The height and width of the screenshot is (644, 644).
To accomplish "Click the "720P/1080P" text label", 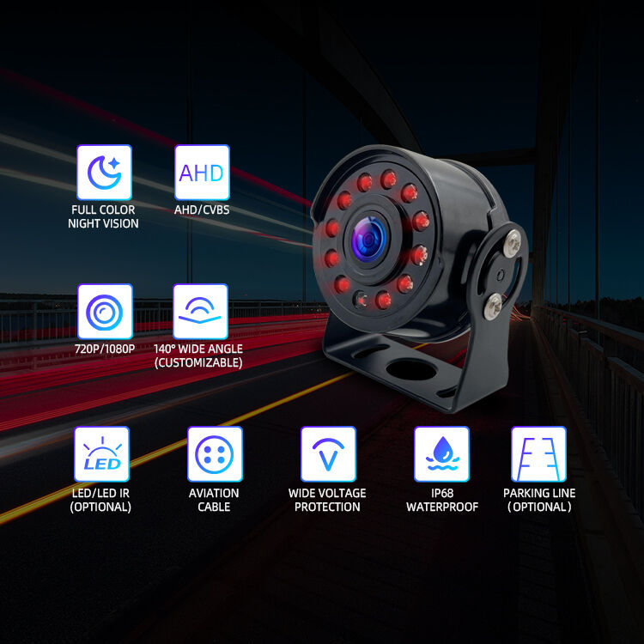I will pyautogui.click(x=104, y=349).
